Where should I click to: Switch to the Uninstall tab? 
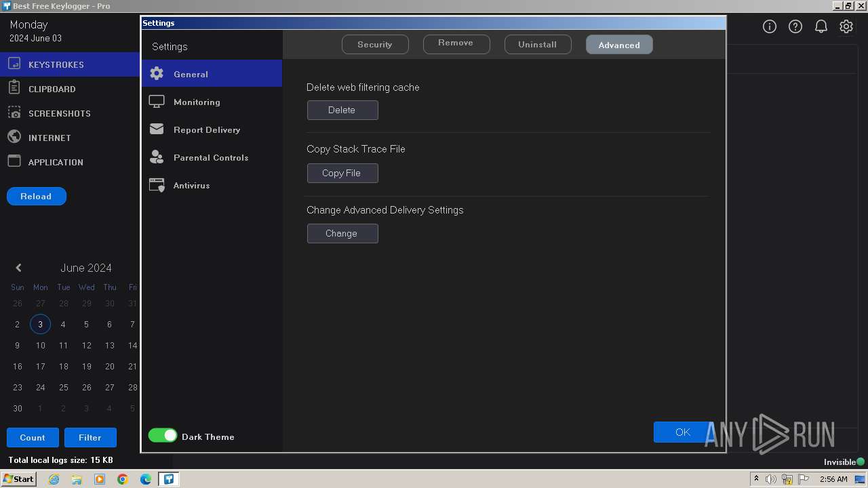click(x=538, y=45)
